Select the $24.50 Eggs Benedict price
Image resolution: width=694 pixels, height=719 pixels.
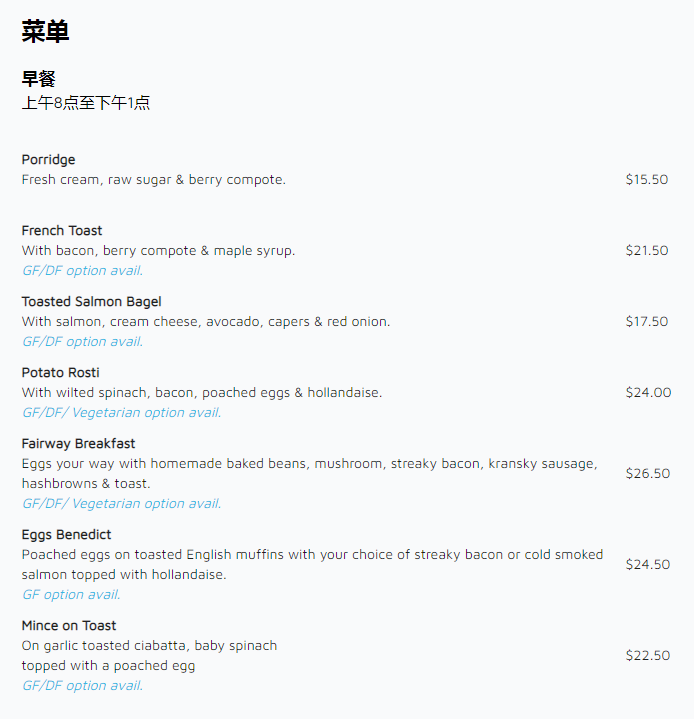click(x=648, y=565)
